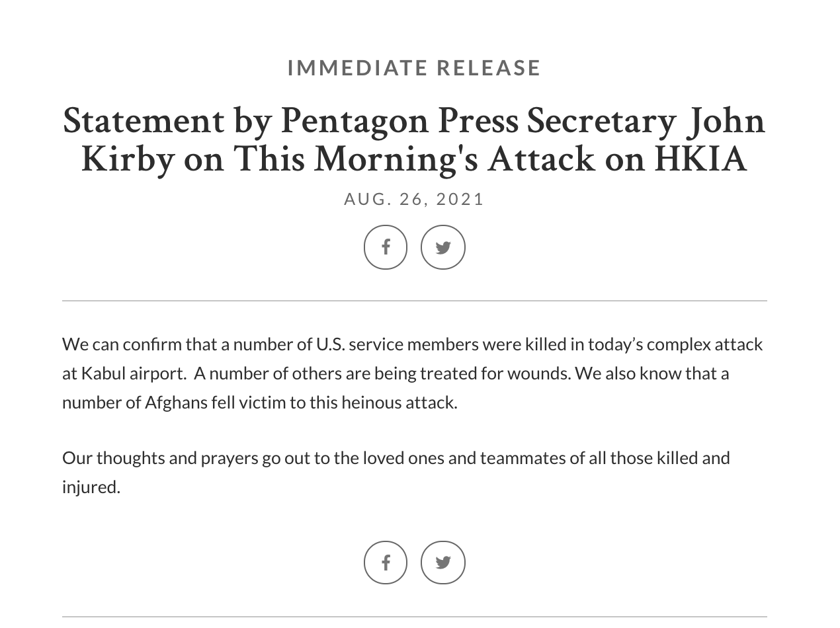Click the final word 'injured.'

[x=91, y=487]
